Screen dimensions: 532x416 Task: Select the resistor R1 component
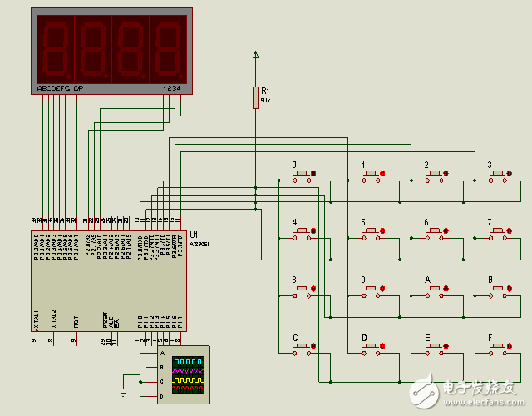point(256,97)
